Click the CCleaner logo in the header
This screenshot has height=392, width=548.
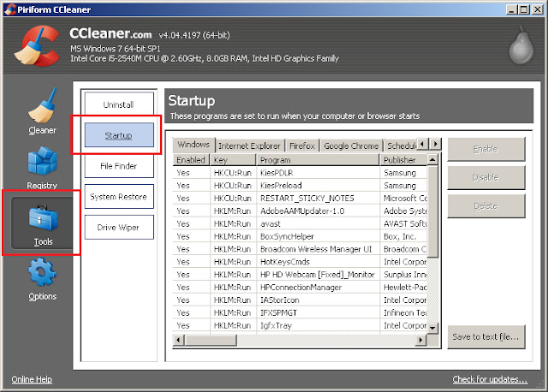click(x=38, y=46)
